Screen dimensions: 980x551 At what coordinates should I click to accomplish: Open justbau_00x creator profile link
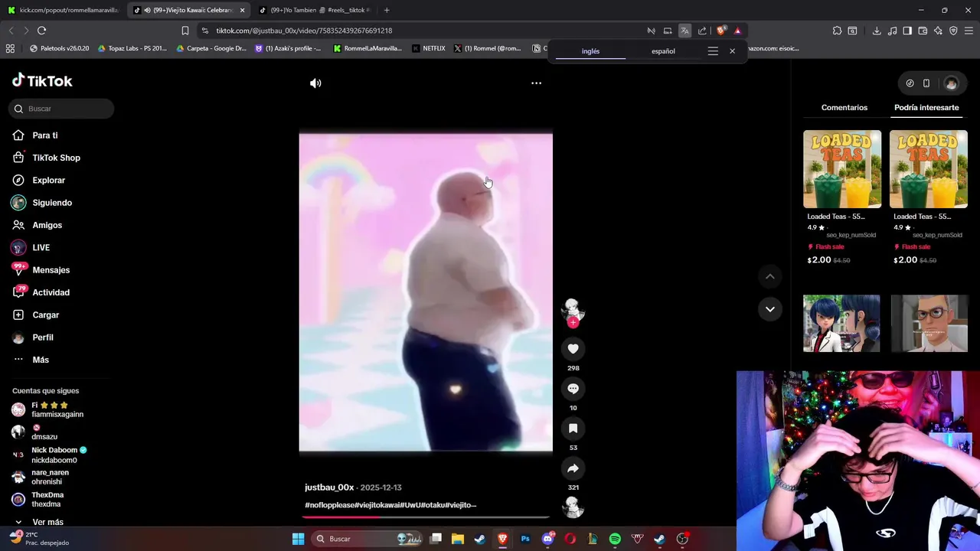(329, 487)
